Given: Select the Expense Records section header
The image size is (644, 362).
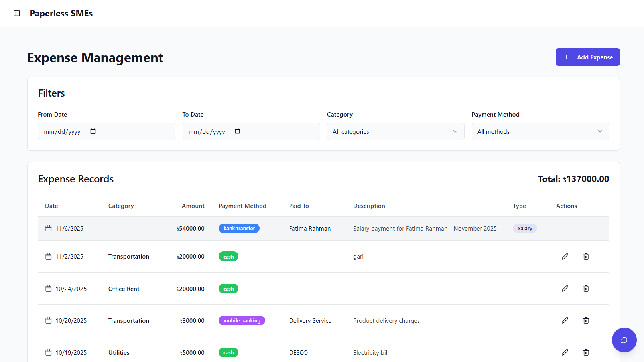Looking at the screenshot, I should (x=76, y=179).
